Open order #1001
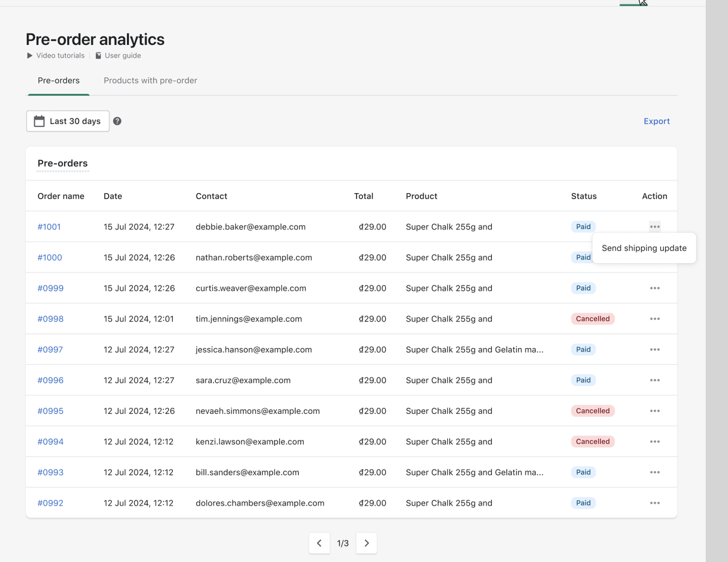 49,227
